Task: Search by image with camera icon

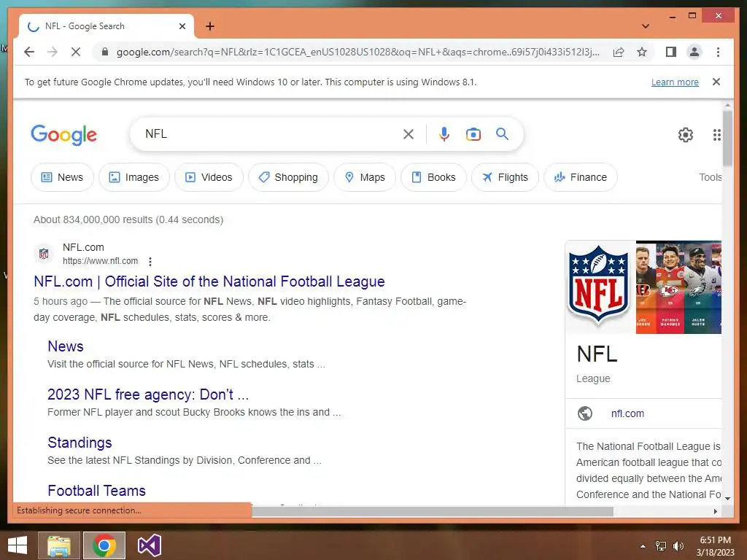Action: click(x=473, y=134)
